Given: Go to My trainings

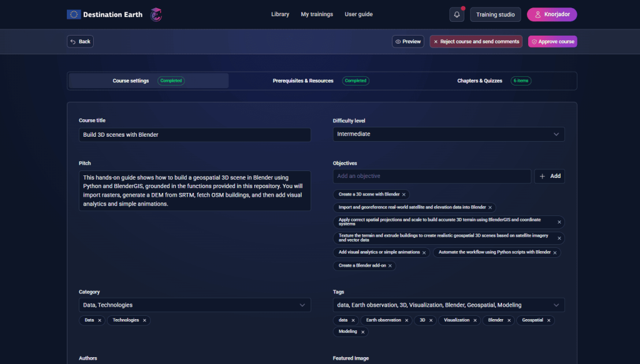Looking at the screenshot, I should (317, 14).
